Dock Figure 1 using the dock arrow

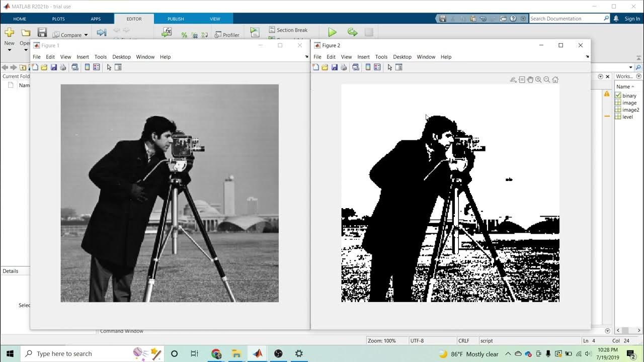tap(306, 57)
